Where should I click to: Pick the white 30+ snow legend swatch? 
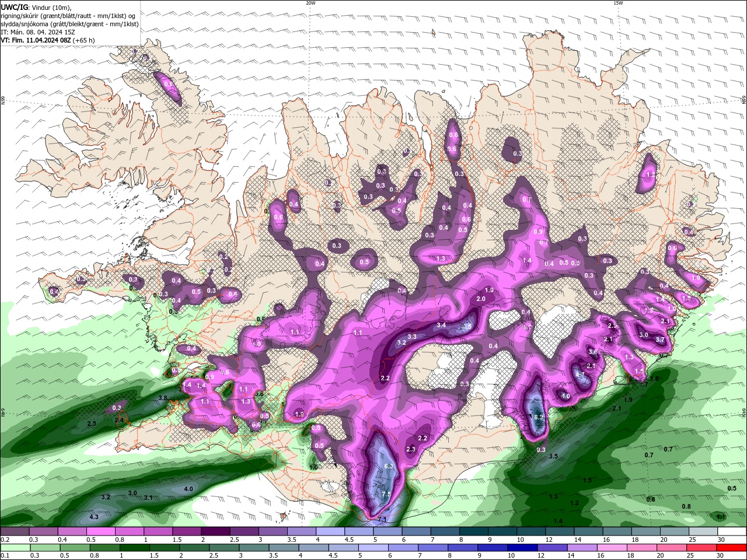[731, 531]
